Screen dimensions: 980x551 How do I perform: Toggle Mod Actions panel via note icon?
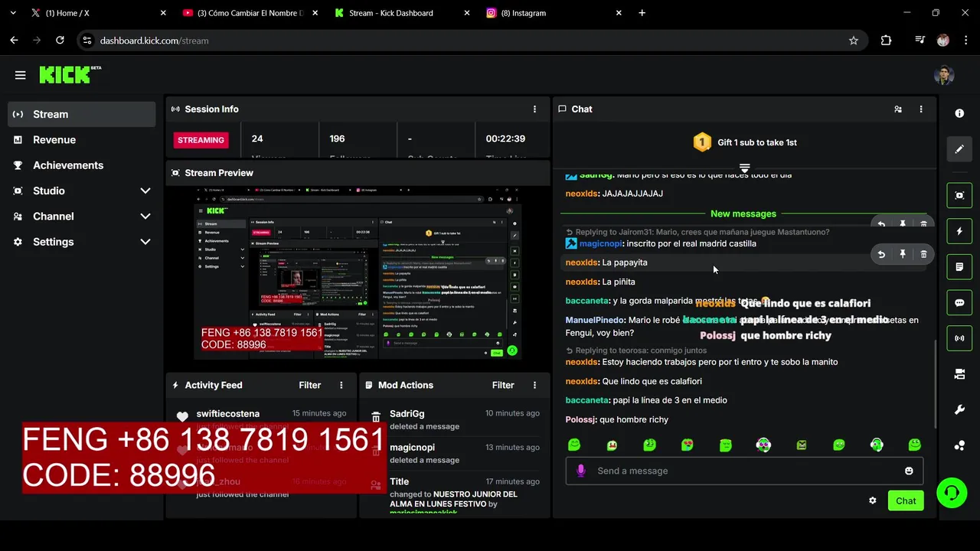[959, 267]
